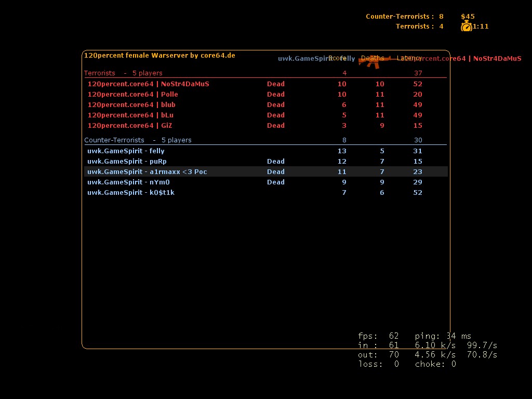532x399 pixels.
Task: Click the Deaths column header
Action: pyautogui.click(x=373, y=58)
